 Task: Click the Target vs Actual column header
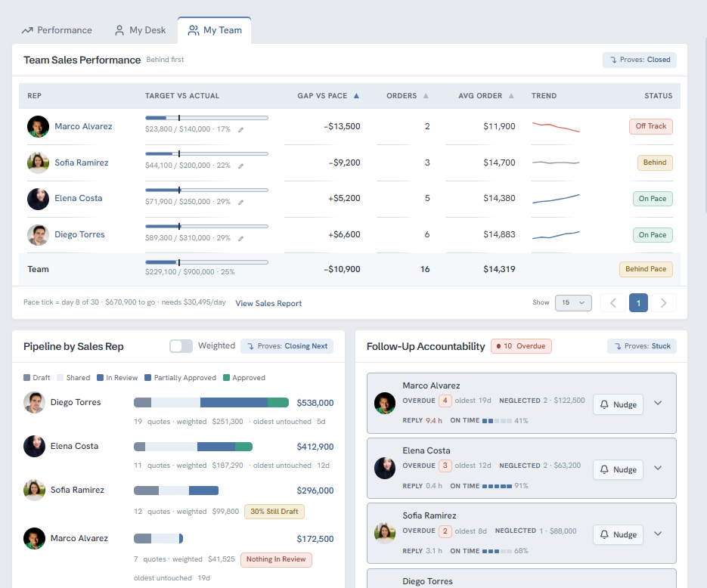click(x=182, y=95)
